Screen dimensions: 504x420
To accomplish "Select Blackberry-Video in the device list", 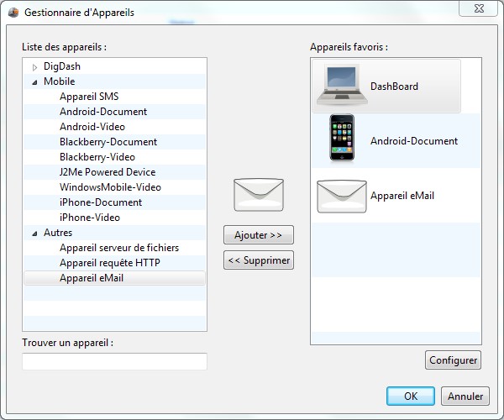I will tap(97, 157).
